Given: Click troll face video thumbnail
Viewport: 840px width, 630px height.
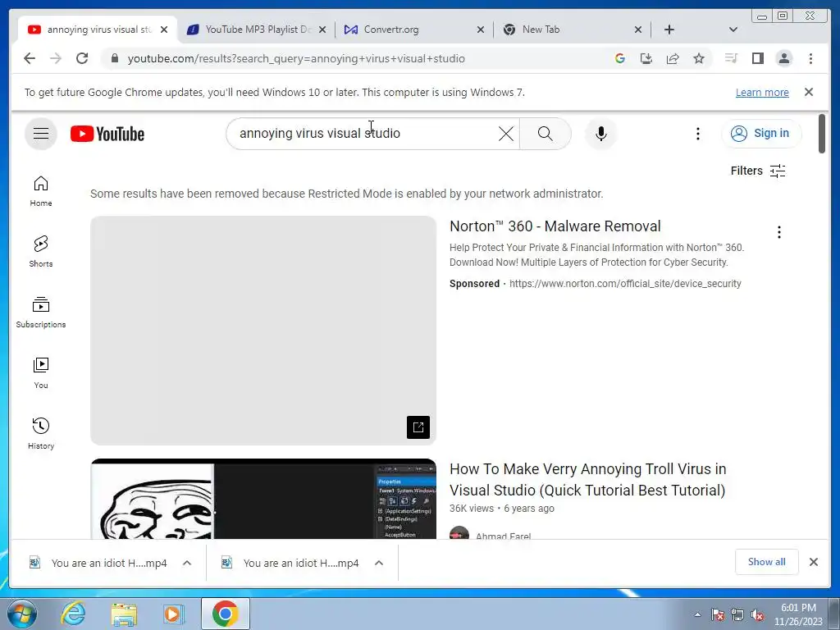Looking at the screenshot, I should click(x=263, y=499).
